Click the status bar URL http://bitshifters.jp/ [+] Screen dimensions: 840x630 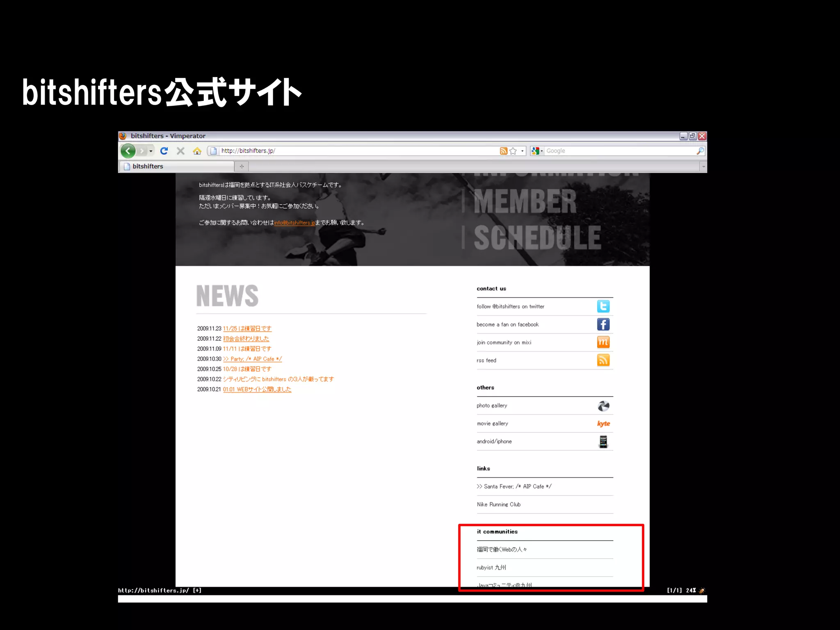(x=160, y=591)
